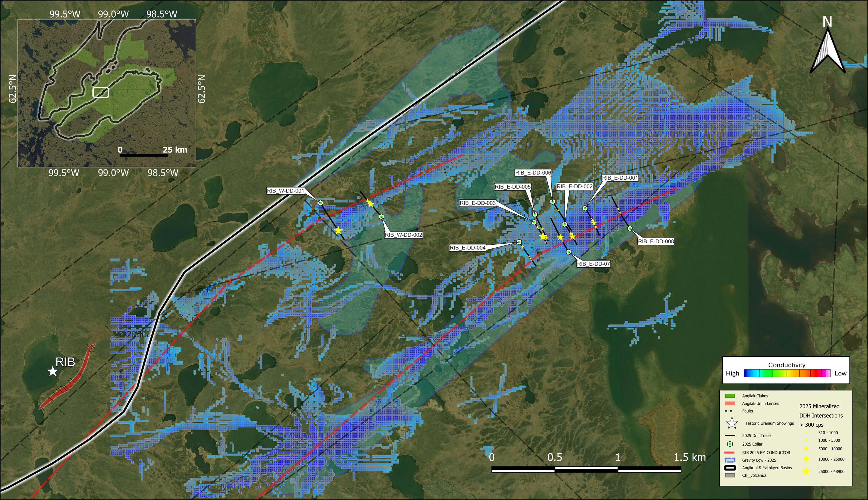
Task: Click the yellow star on RIB_W-DD-001 drill trace
Action: 338,231
